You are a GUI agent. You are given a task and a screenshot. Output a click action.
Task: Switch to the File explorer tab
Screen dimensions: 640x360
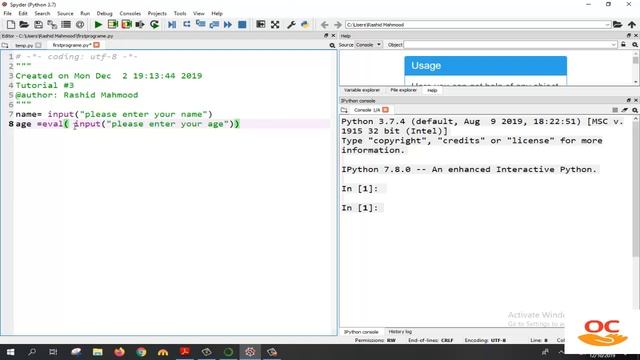(403, 90)
